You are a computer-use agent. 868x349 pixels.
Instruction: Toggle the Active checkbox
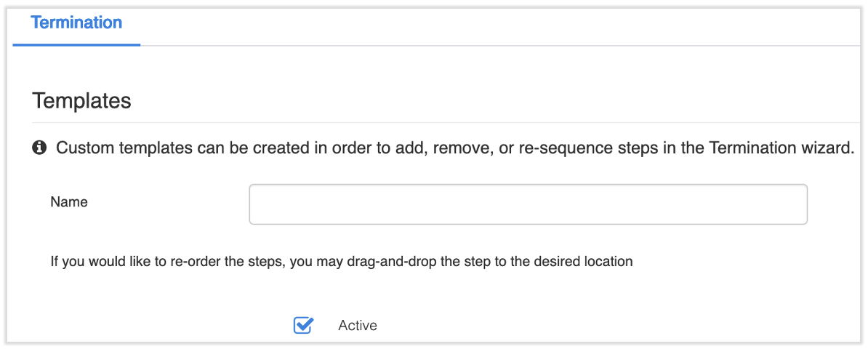point(302,325)
